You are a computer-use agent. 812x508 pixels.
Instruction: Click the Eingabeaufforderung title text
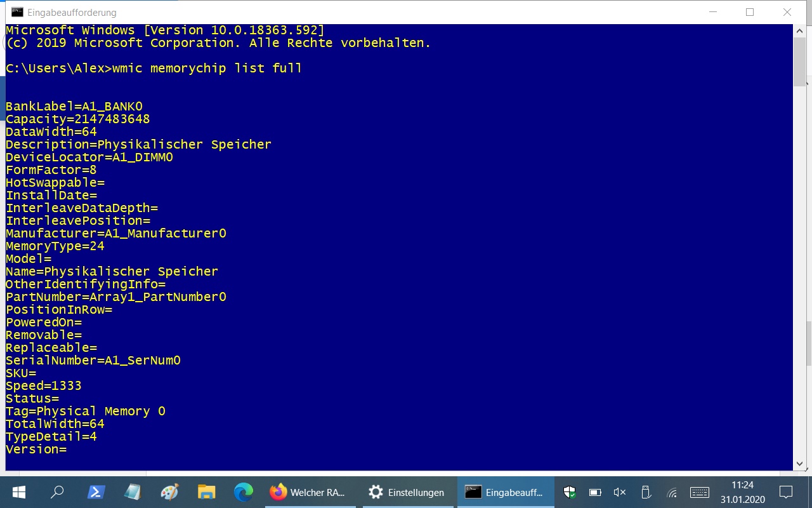click(72, 13)
